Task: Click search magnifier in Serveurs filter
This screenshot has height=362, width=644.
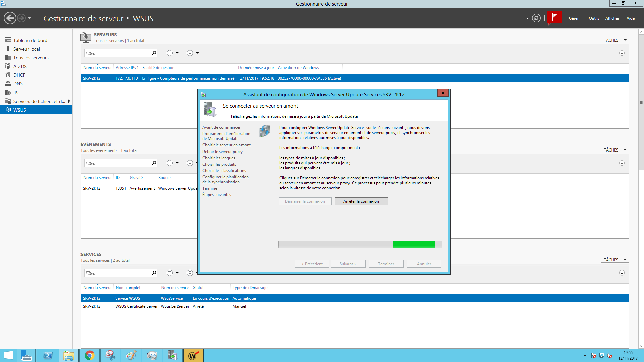Action: click(154, 53)
